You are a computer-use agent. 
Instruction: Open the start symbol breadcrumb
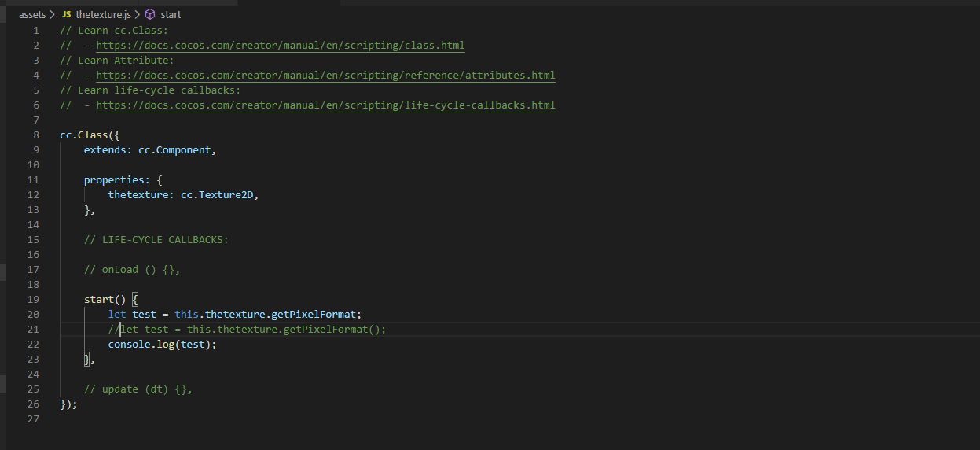(171, 15)
